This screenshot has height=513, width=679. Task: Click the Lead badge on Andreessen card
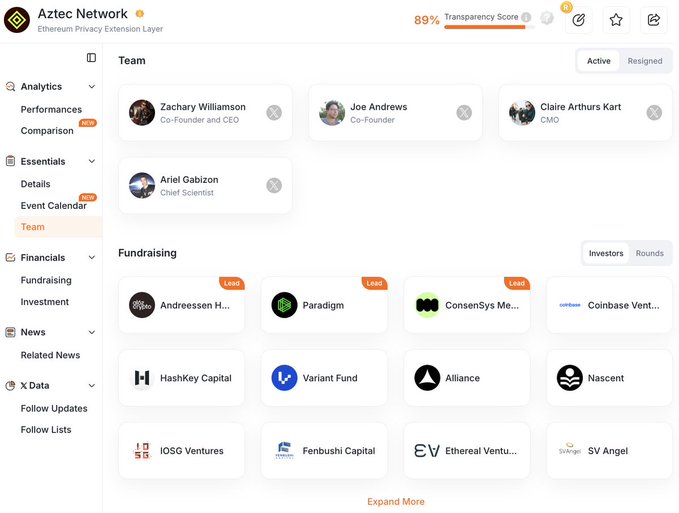[232, 283]
